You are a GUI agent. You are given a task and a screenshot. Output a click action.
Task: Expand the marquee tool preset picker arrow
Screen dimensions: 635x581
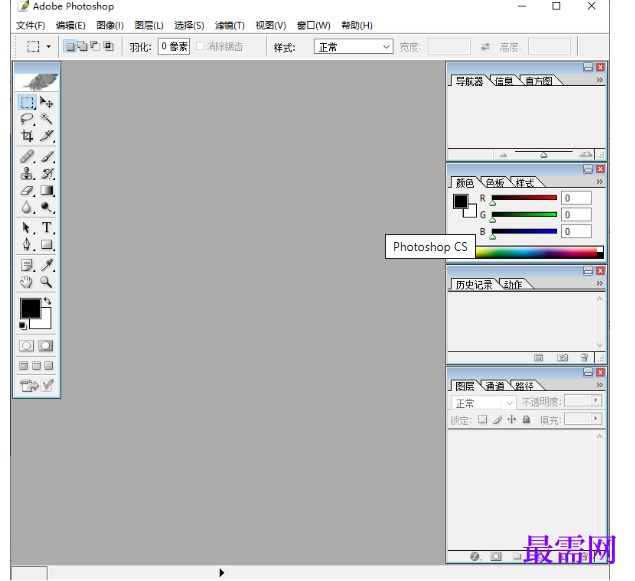(48, 47)
